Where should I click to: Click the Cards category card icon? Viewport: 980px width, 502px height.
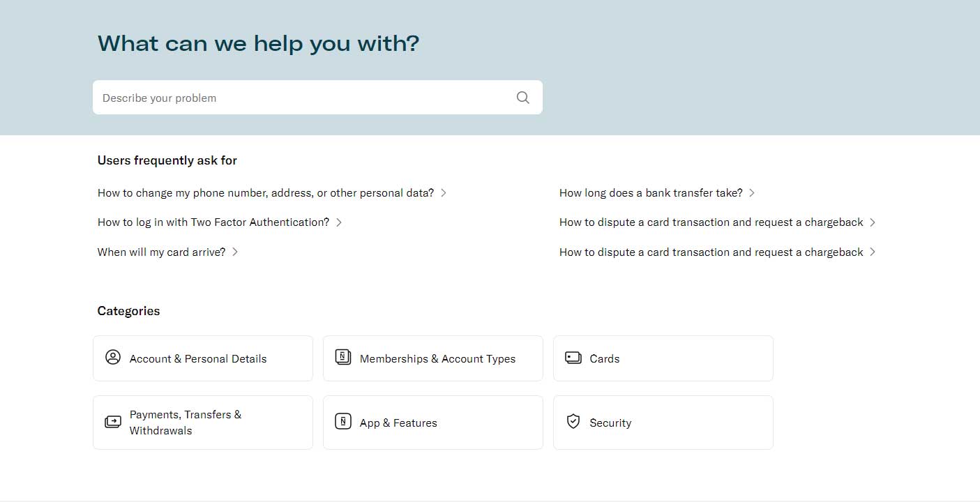coord(573,358)
